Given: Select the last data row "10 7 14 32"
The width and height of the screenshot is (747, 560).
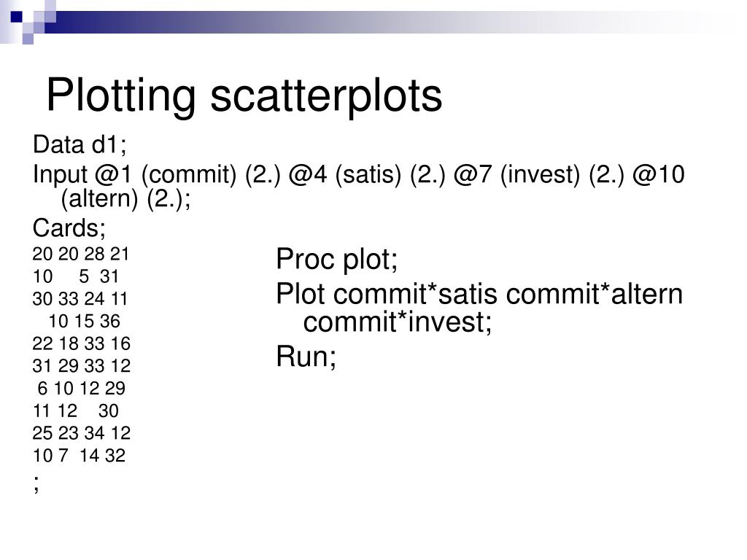Looking at the screenshot, I should (x=79, y=456).
